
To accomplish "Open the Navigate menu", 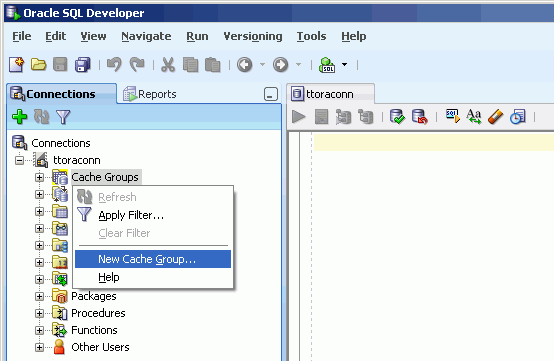I will [x=146, y=36].
